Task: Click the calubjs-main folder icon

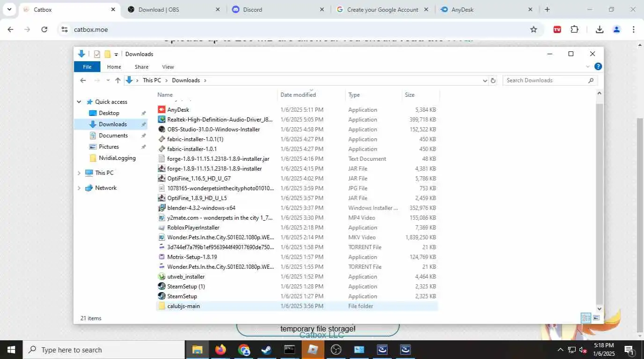Action: click(x=161, y=306)
